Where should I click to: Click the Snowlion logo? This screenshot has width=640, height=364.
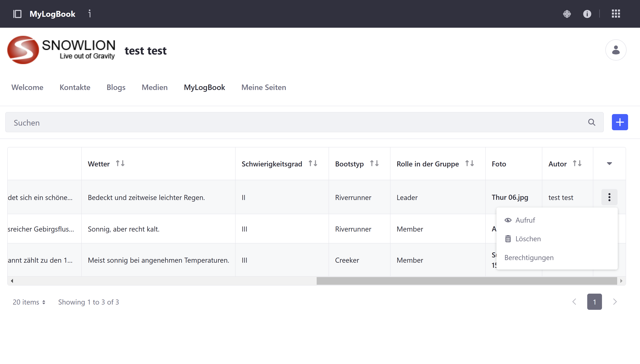click(61, 50)
